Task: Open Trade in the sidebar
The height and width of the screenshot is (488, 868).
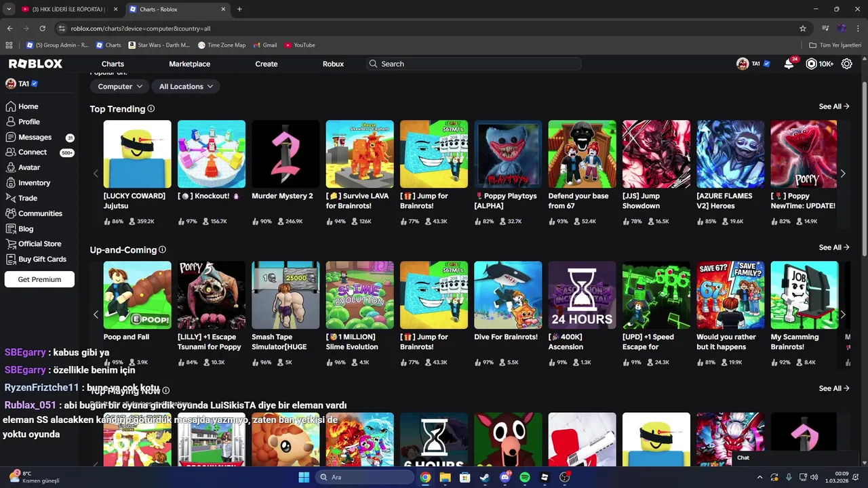Action: (28, 198)
